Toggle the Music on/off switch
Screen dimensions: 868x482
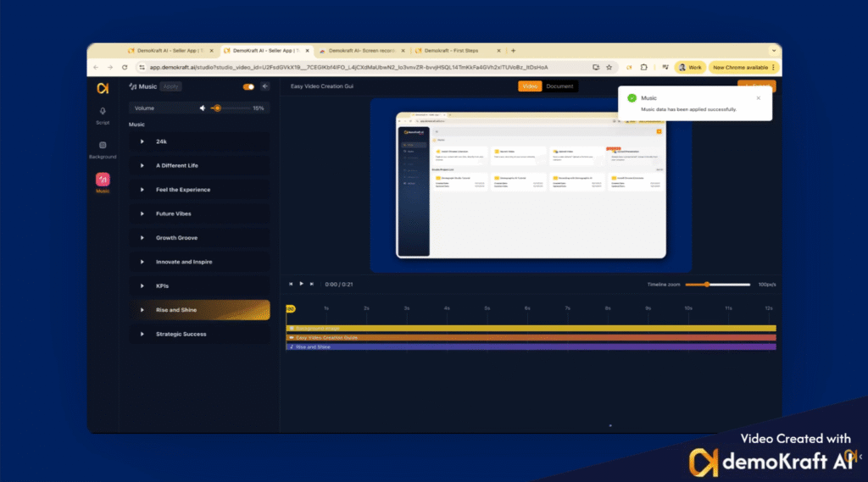[248, 86]
